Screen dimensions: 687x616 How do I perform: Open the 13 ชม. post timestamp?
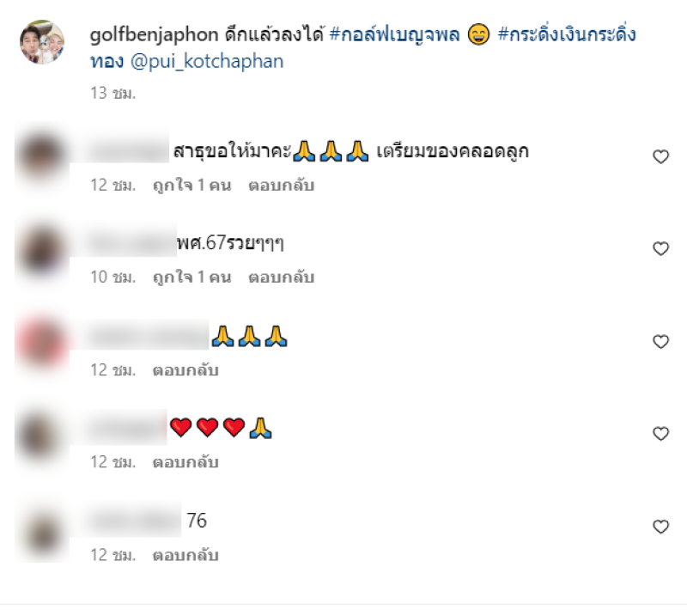(x=113, y=94)
